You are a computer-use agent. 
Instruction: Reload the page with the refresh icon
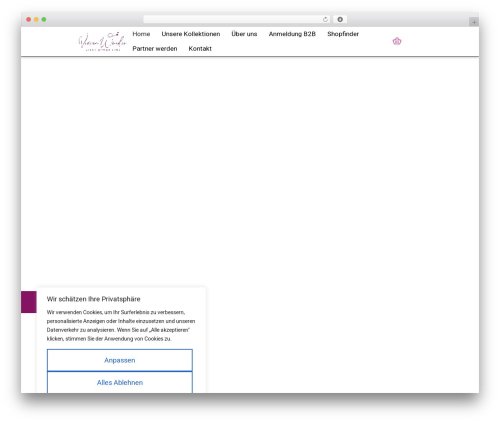325,20
